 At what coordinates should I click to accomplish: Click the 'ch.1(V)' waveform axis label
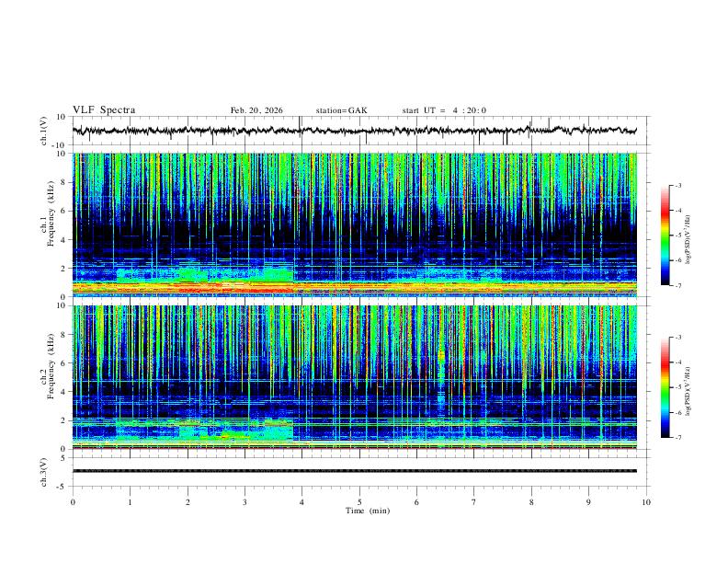coord(44,131)
